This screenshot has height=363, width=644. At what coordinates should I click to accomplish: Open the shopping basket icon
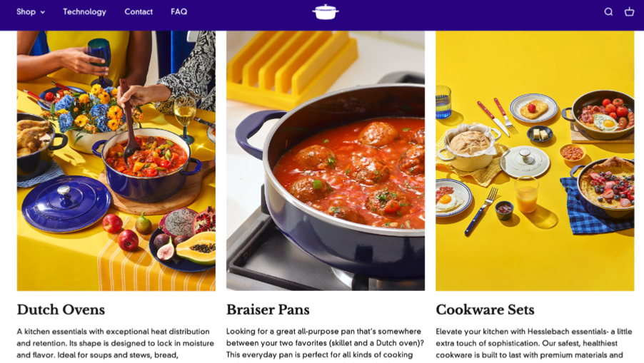(629, 12)
